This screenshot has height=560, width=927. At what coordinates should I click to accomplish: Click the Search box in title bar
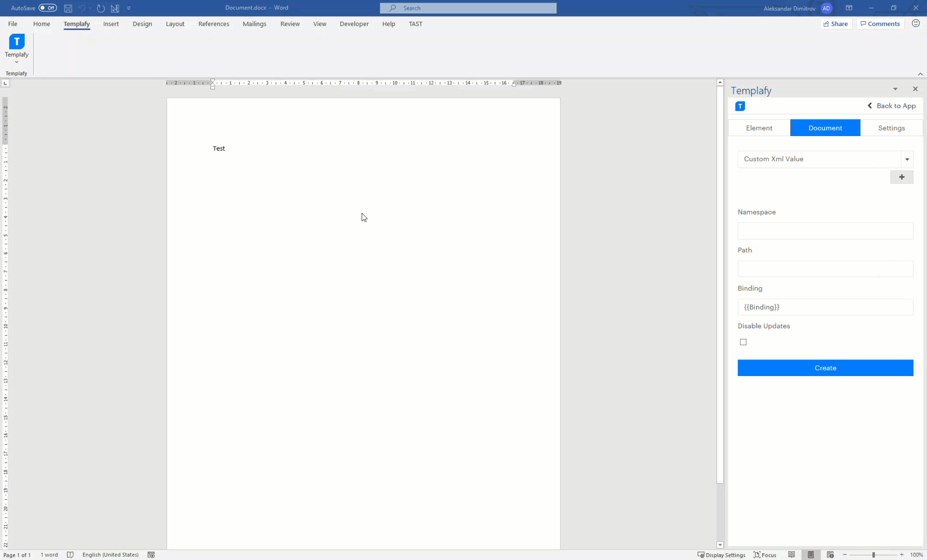468,8
